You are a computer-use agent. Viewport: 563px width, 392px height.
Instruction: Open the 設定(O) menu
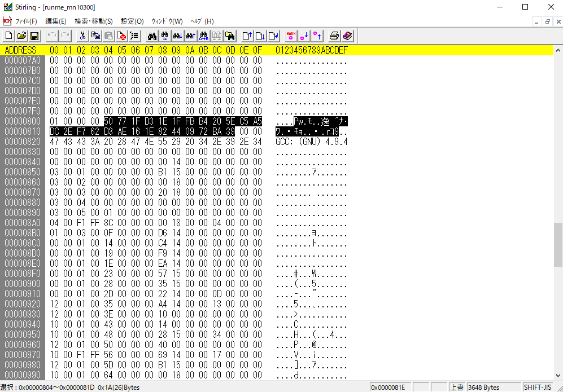tap(133, 21)
